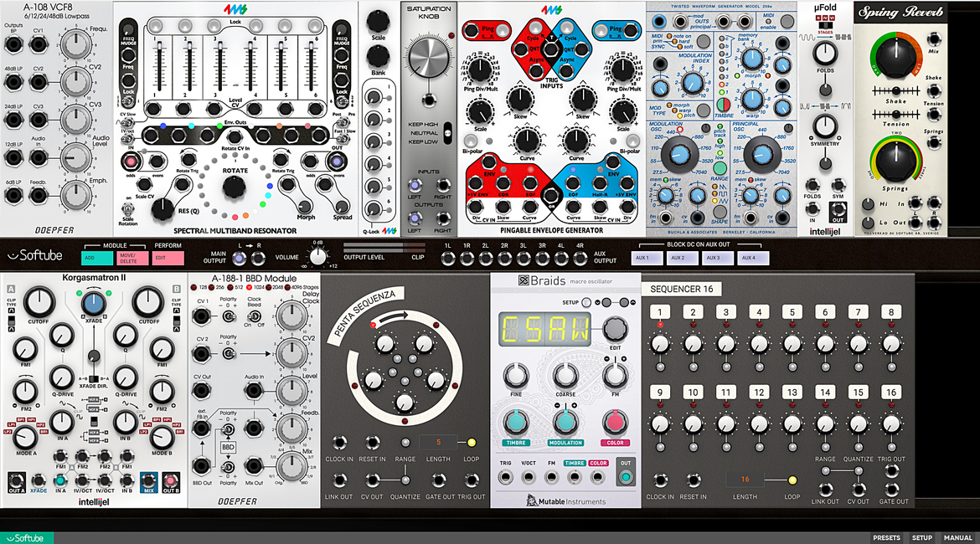Click the 1L aux output jack

(448, 258)
